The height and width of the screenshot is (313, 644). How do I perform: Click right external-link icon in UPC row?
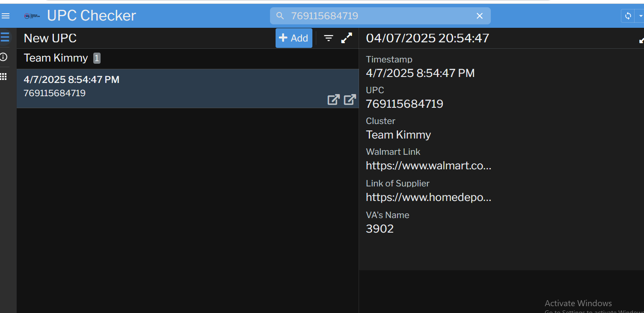[350, 100]
